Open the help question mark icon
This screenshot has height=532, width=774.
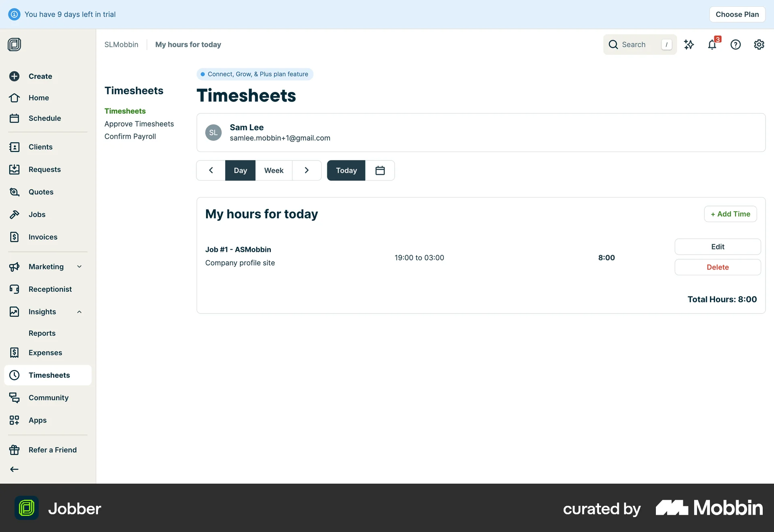736,44
